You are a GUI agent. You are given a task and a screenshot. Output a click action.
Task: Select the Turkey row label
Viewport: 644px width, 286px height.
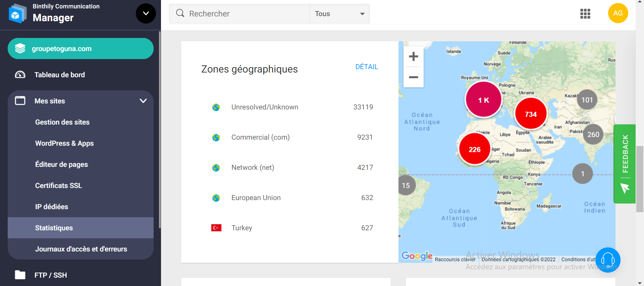(x=242, y=228)
